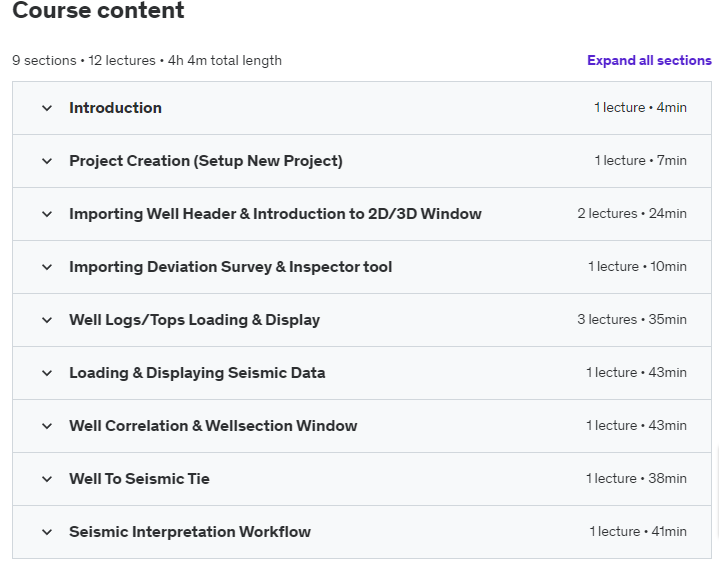Select Well To Seismic Tie title

(139, 479)
